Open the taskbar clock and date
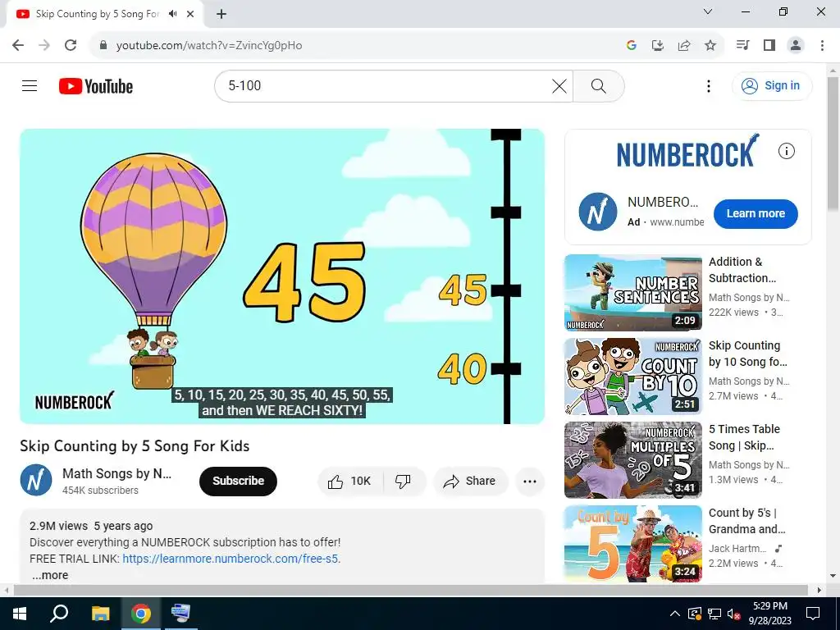The image size is (840, 630). (769, 614)
